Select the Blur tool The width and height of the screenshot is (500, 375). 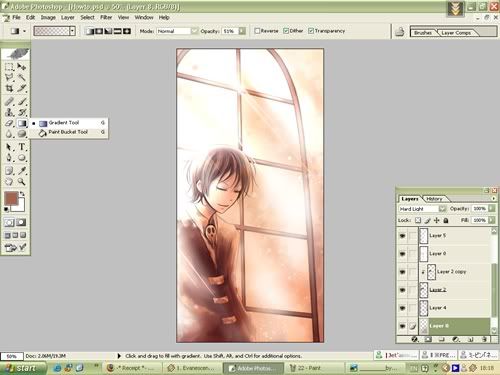(9, 134)
